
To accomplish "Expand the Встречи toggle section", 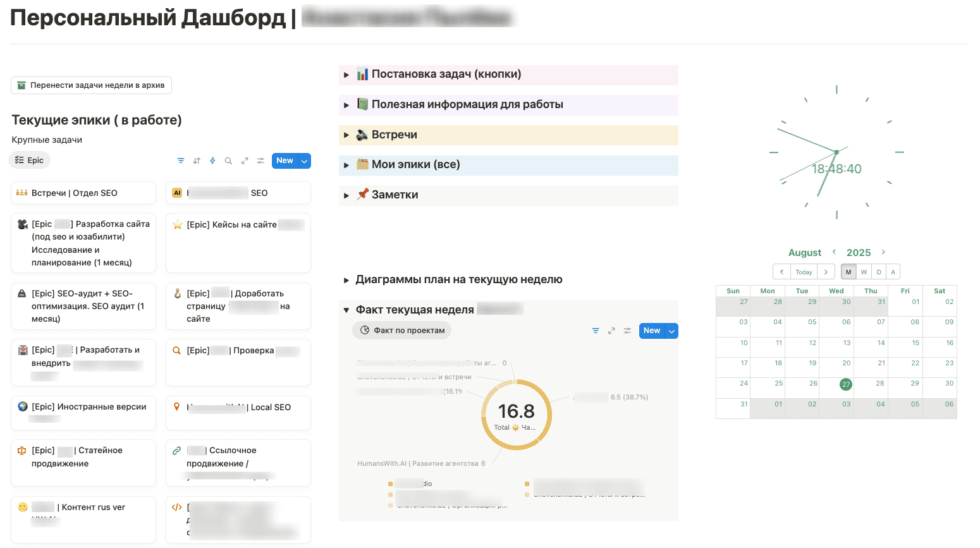I will (x=346, y=135).
